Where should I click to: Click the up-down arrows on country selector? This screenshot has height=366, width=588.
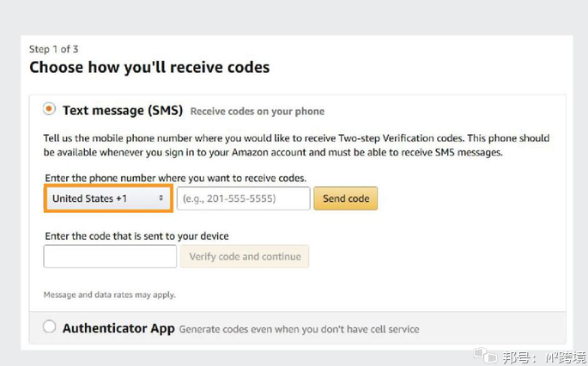tap(161, 198)
